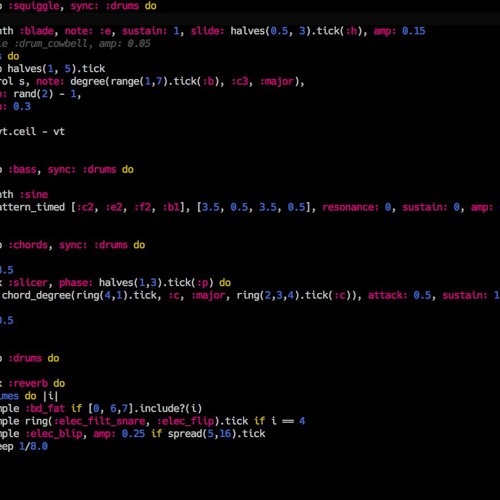The width and height of the screenshot is (500, 500).
Task: Click ':sine' synth name
Action: pyautogui.click(x=34, y=194)
